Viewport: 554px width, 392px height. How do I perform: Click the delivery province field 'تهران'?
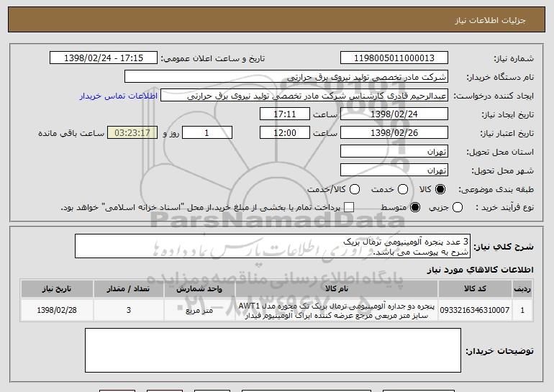tap(394, 152)
